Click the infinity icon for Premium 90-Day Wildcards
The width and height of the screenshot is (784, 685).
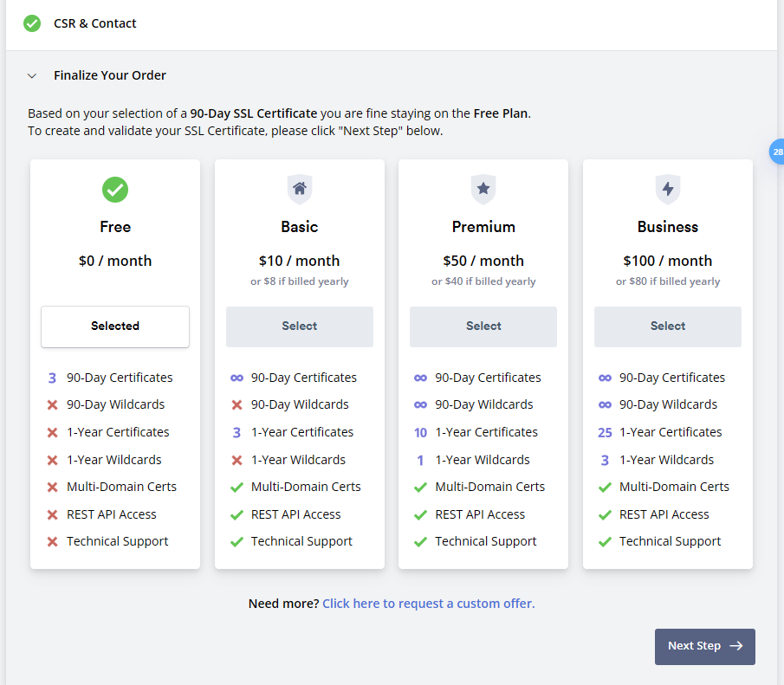pyautogui.click(x=421, y=405)
